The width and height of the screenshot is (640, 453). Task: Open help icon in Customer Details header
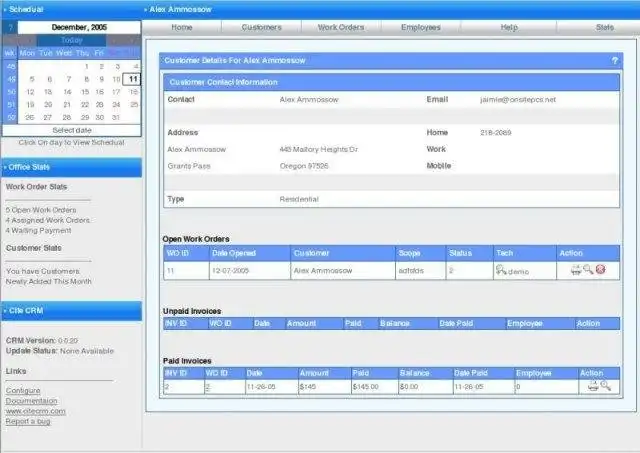615,61
